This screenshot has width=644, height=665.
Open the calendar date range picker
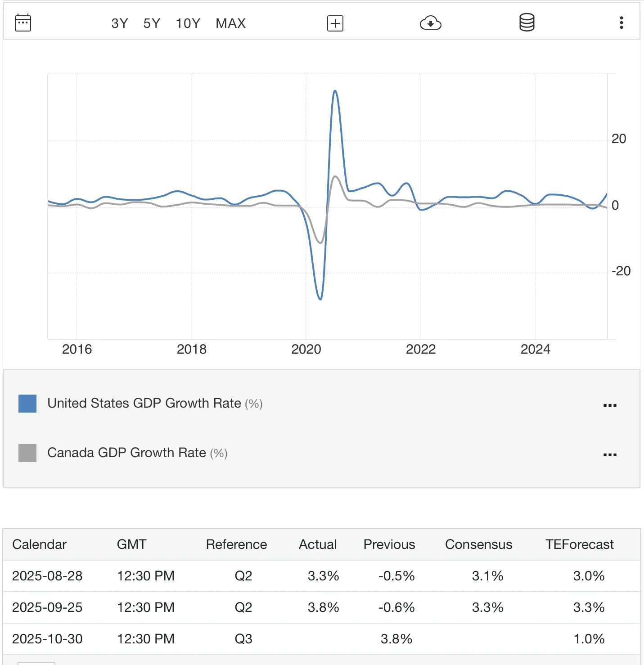pyautogui.click(x=23, y=23)
